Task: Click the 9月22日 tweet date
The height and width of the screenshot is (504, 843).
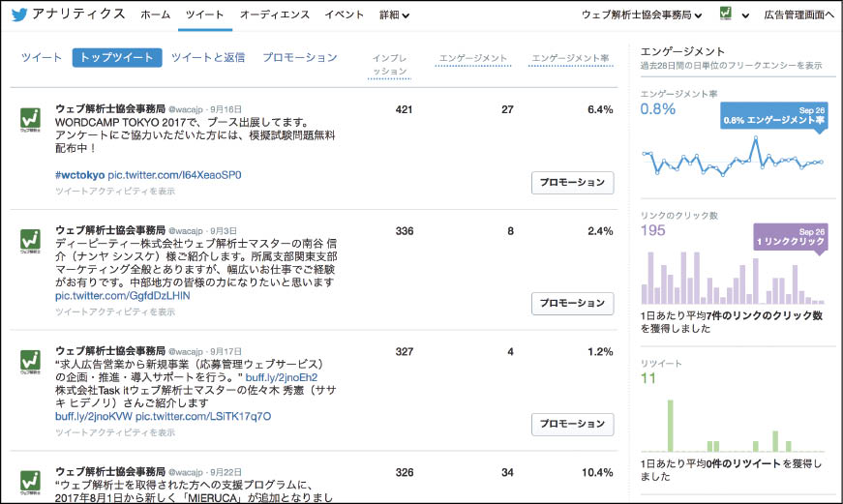Action: click(x=226, y=472)
